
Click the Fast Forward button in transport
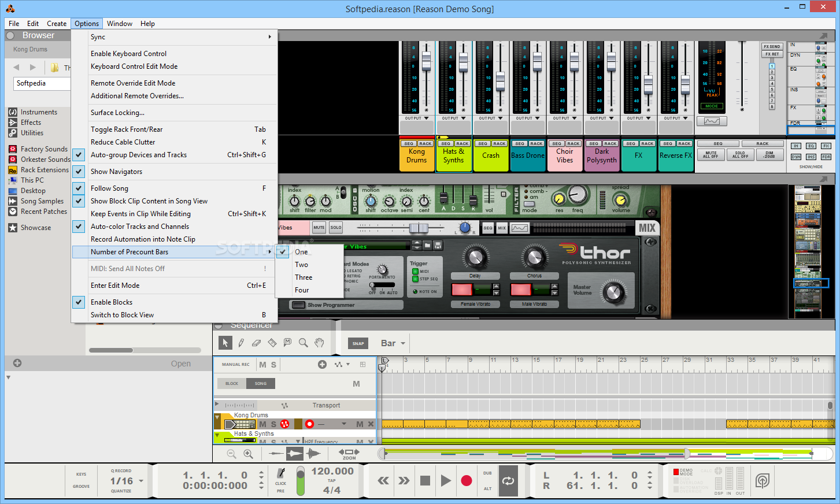pos(404,480)
